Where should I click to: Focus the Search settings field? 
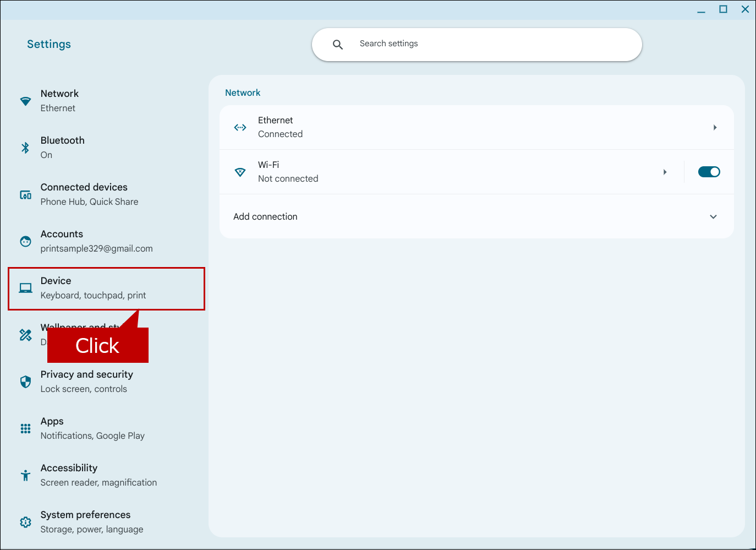coord(476,44)
